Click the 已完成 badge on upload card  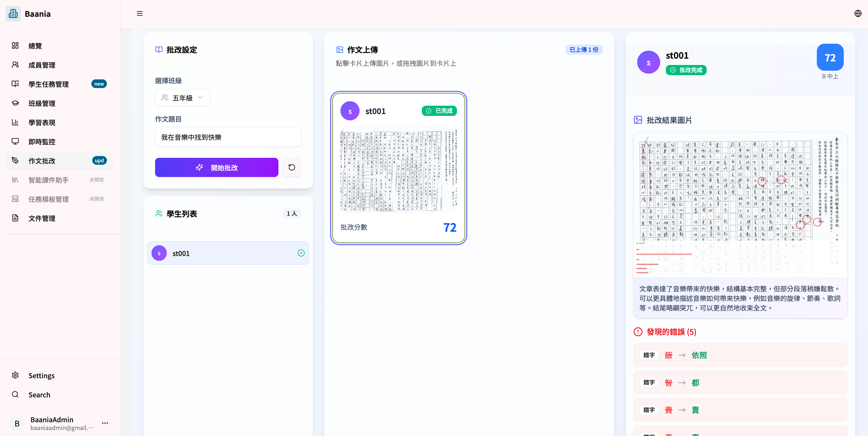(x=439, y=110)
